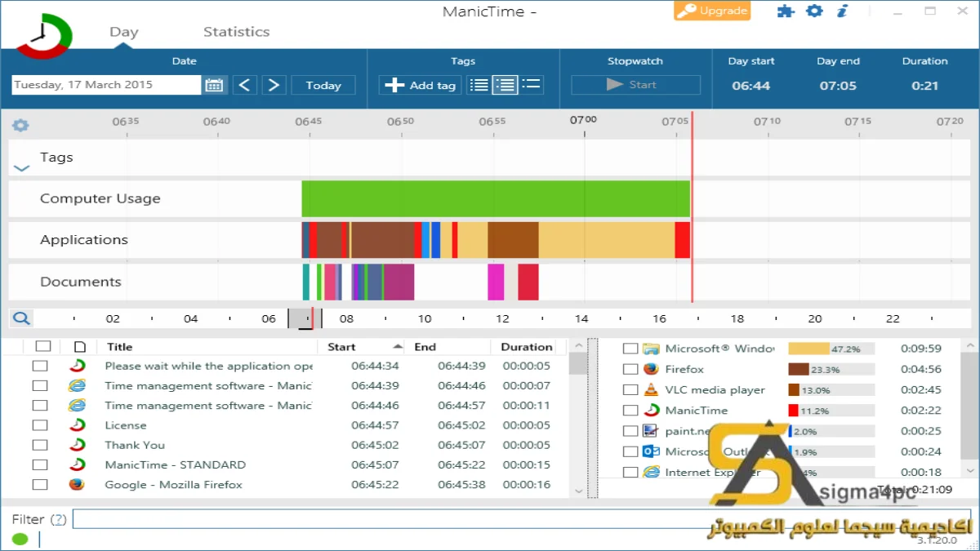Click Firefox icon in applications summary
Screen dimensions: 980x551
(651, 369)
